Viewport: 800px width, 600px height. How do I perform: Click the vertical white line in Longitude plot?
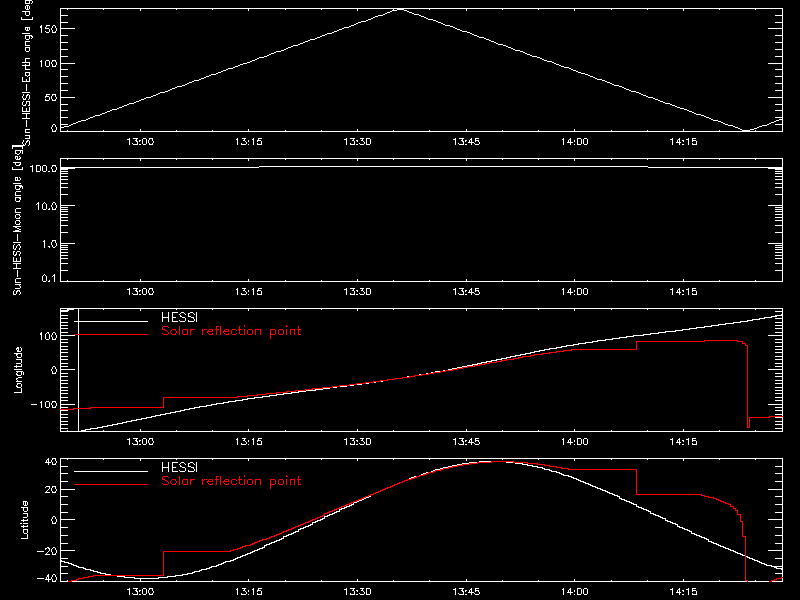(x=79, y=370)
